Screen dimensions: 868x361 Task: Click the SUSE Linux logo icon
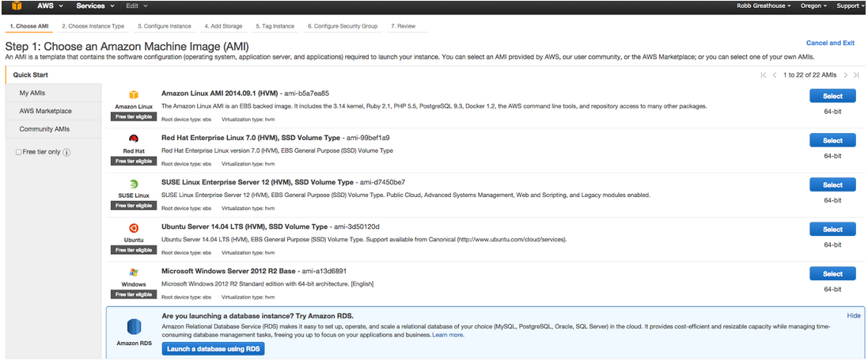point(134,184)
